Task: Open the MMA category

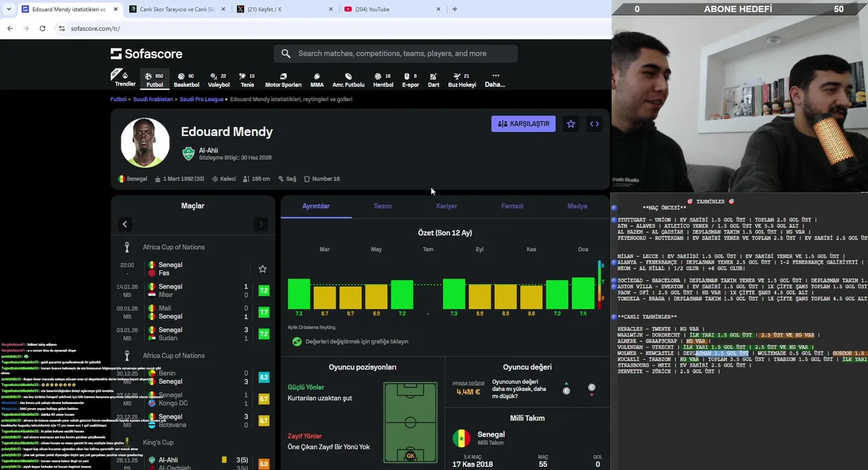Action: (317, 80)
